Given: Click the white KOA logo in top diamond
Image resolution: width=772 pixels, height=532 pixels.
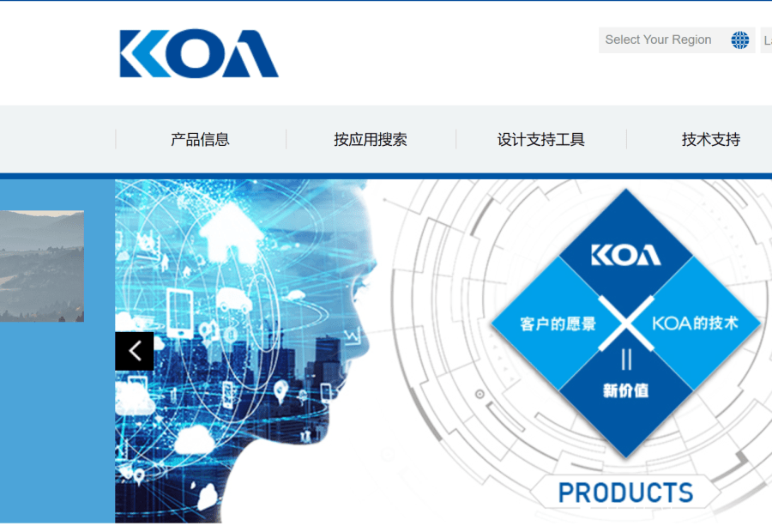Looking at the screenshot, I should tap(626, 255).
